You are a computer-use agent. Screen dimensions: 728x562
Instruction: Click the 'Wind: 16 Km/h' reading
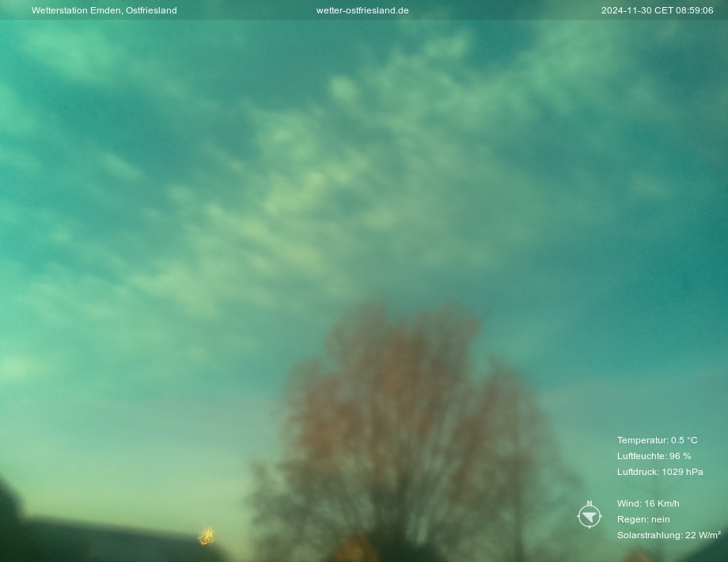click(x=648, y=503)
